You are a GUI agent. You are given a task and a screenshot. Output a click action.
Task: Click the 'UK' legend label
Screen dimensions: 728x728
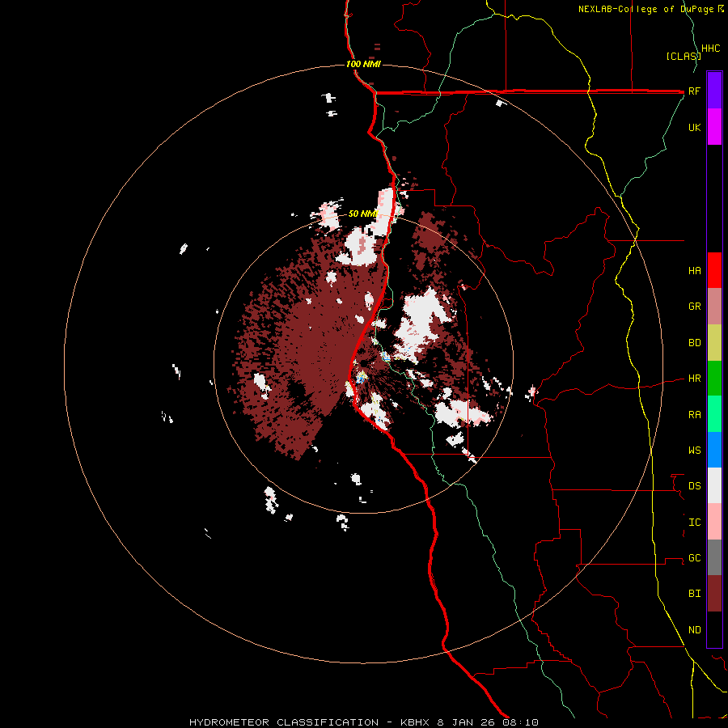click(695, 127)
